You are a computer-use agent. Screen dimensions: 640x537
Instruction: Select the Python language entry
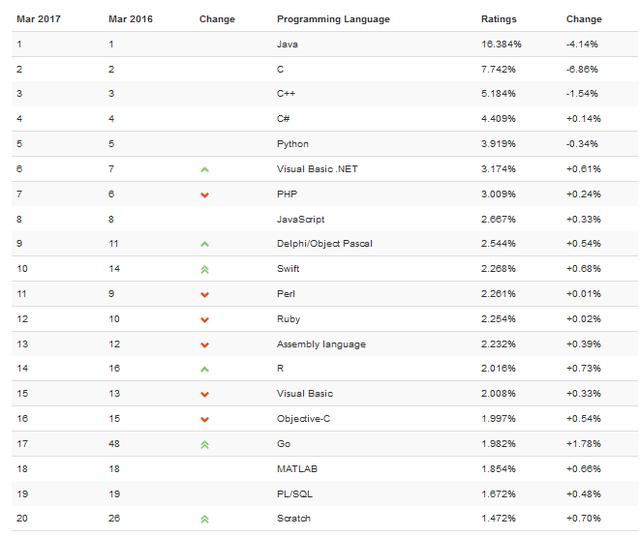(293, 144)
